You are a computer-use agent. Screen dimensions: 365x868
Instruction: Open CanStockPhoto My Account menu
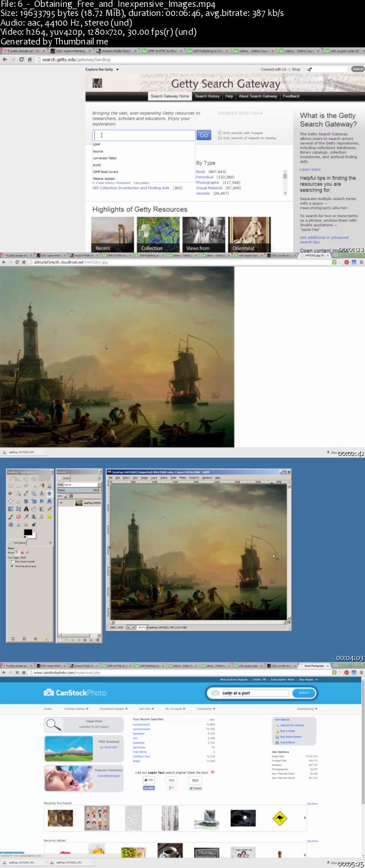pos(175,708)
